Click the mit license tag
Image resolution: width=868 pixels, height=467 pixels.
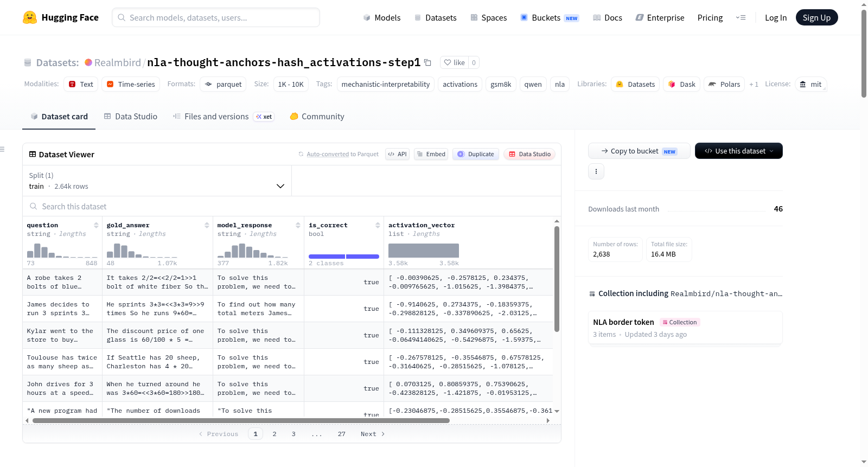point(811,84)
